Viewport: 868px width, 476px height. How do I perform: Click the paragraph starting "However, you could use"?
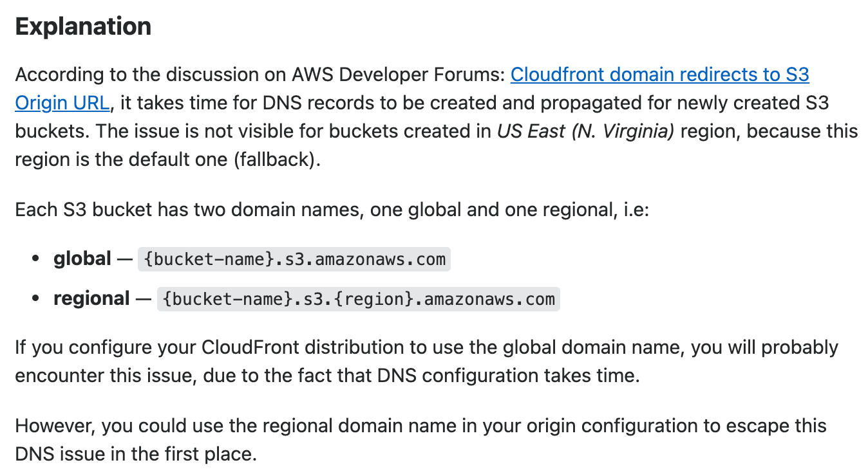pos(421,440)
